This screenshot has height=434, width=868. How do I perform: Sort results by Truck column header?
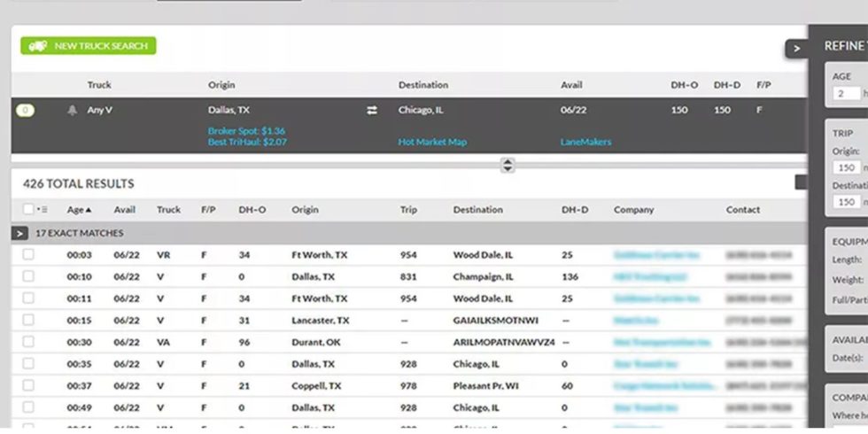169,210
